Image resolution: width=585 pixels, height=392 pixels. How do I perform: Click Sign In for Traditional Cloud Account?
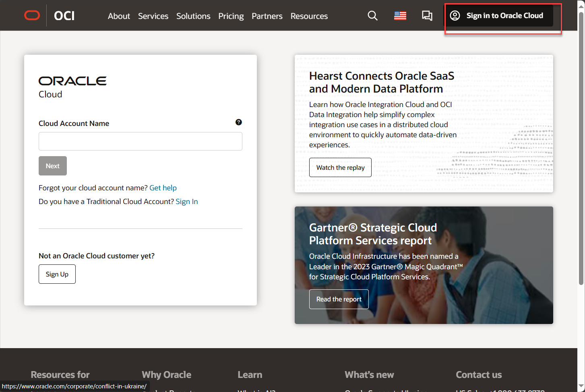click(186, 201)
